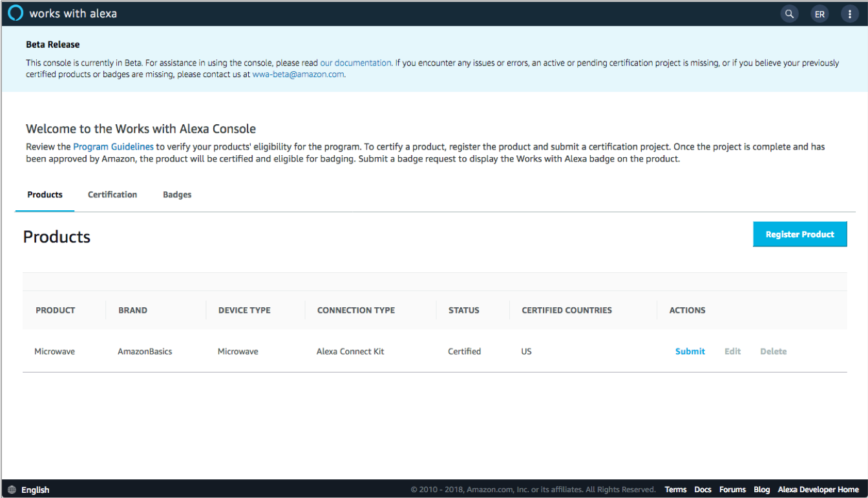Edit the Microwave product entry

tap(732, 351)
